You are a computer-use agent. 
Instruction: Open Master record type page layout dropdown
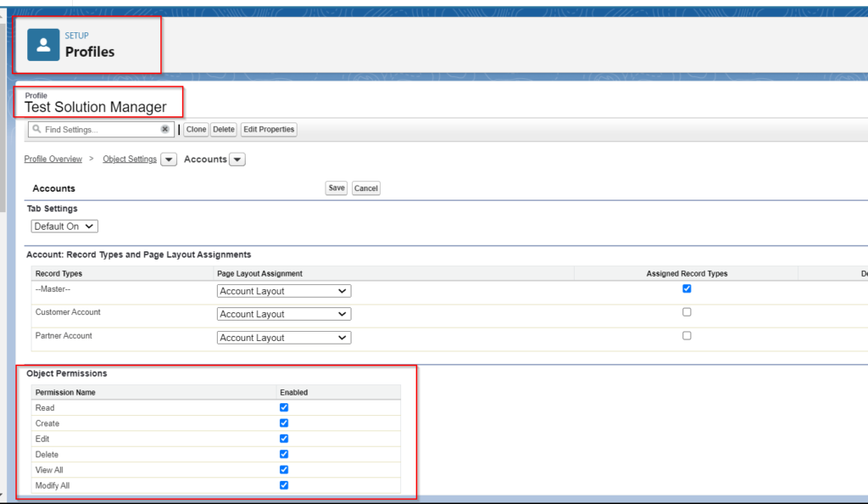284,291
